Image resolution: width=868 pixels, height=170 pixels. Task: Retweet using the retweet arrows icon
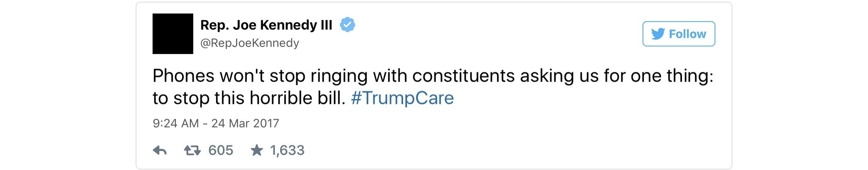[192, 150]
